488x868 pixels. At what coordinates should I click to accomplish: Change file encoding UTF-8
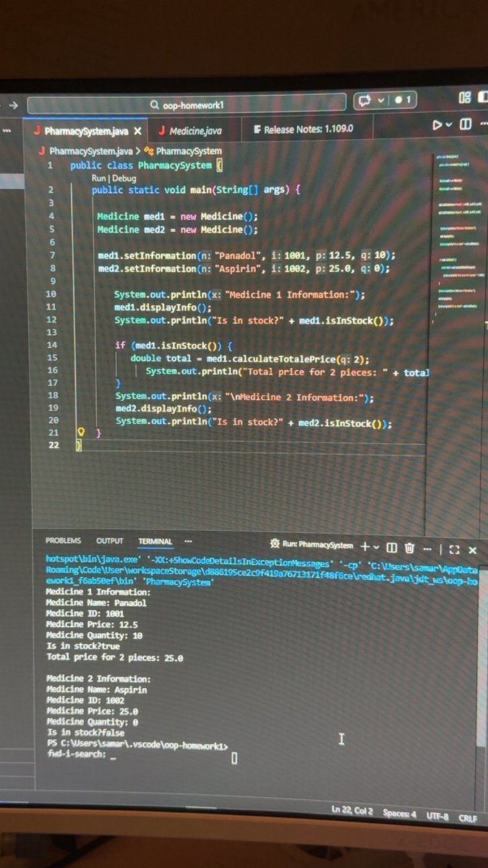click(x=437, y=816)
